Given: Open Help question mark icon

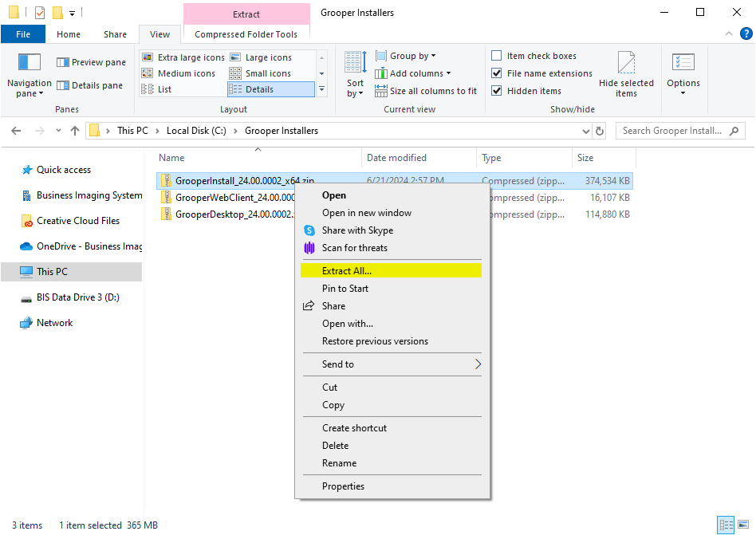Looking at the screenshot, I should click(746, 33).
